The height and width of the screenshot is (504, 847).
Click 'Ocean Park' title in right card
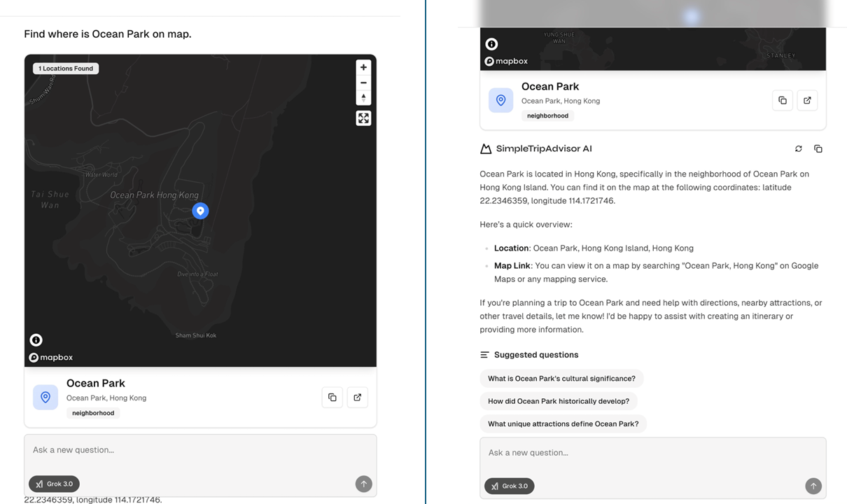550,86
